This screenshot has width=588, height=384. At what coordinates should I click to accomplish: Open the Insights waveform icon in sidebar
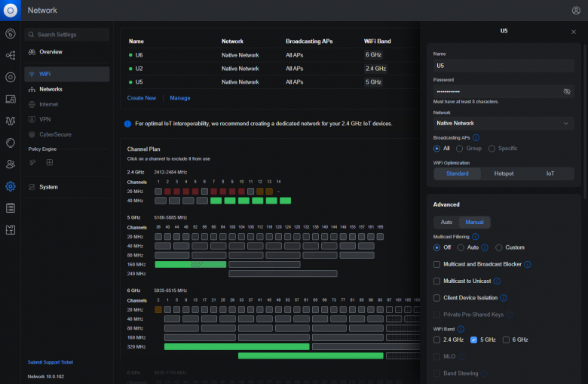11,121
